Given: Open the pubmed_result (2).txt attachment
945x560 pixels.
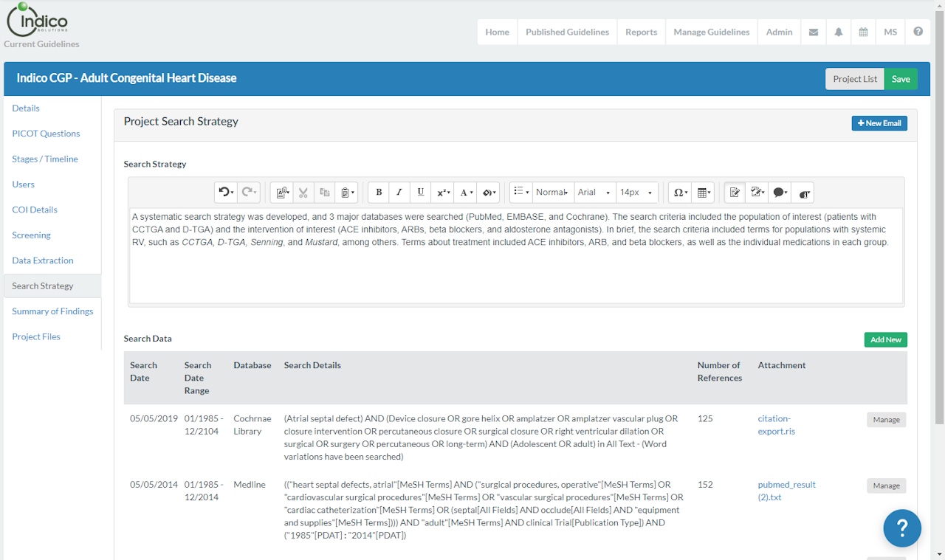Looking at the screenshot, I should (787, 491).
